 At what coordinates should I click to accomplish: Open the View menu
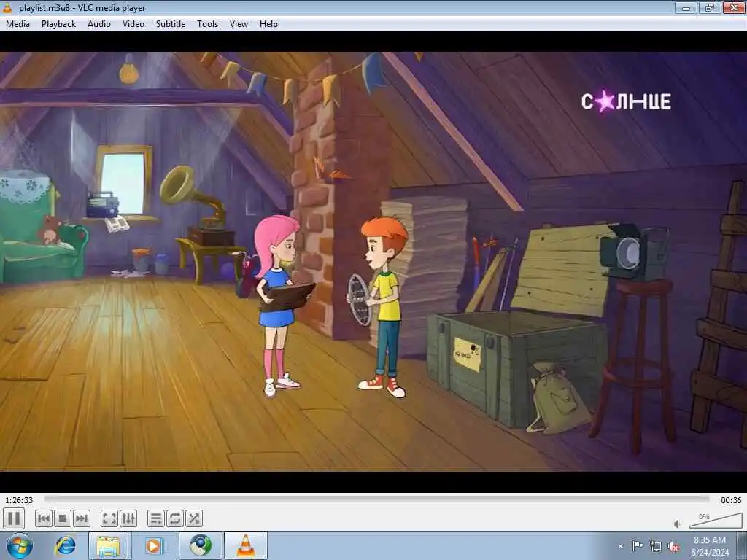click(x=239, y=24)
